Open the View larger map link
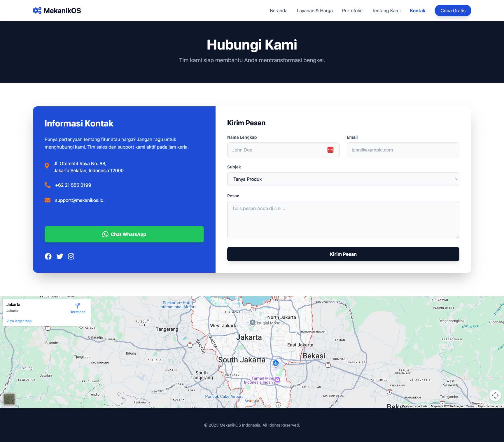 click(18, 321)
